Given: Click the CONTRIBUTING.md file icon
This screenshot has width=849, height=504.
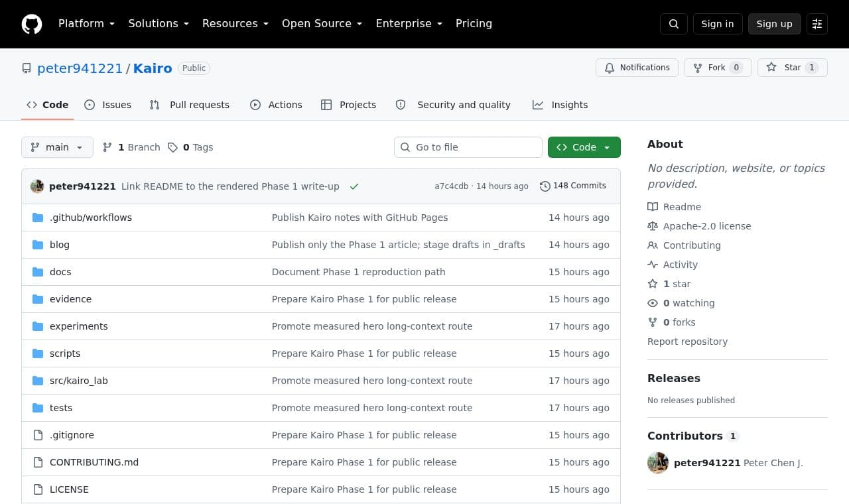Looking at the screenshot, I should click(38, 462).
